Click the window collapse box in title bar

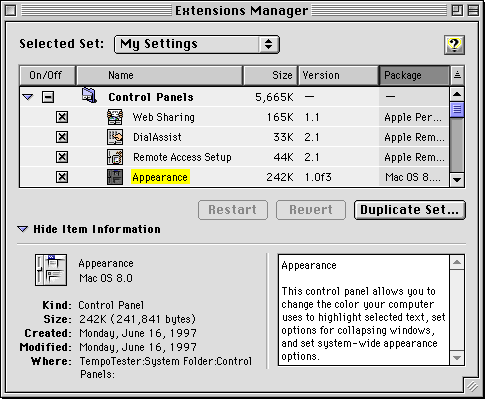click(473, 11)
